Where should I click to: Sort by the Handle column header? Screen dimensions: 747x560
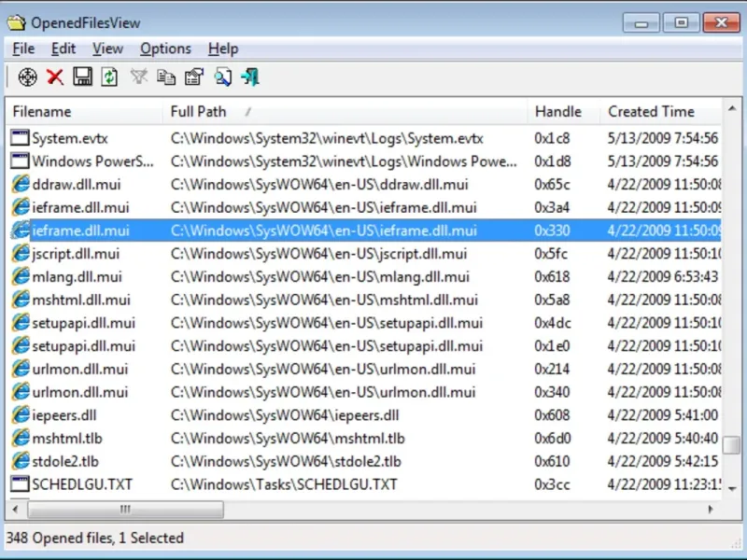tap(563, 112)
